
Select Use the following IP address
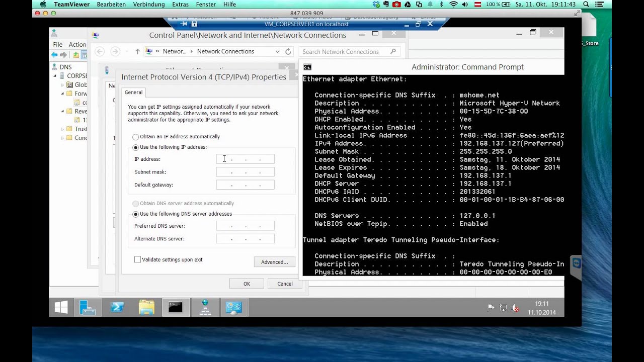pos(135,147)
